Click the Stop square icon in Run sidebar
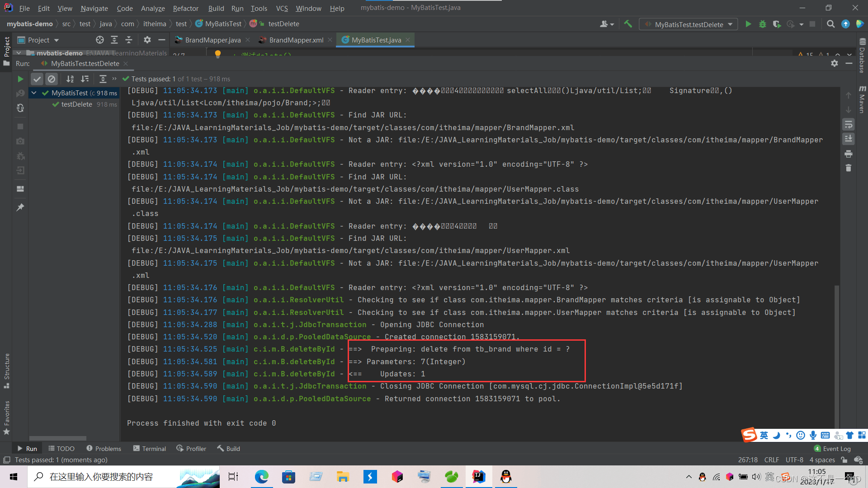Image resolution: width=868 pixels, height=488 pixels. click(x=20, y=127)
